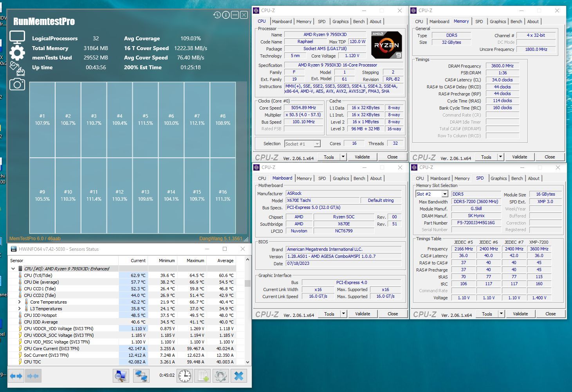Click the info icon in RunMemtestPro titlebar
572x392 pixels.
(226, 15)
